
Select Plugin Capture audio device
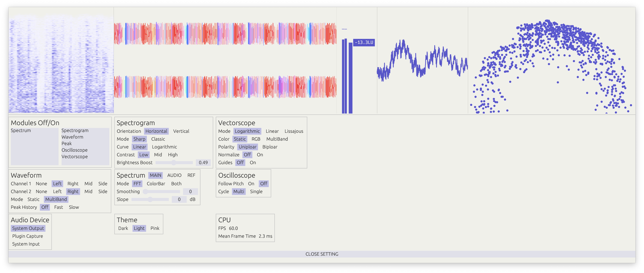tap(27, 236)
